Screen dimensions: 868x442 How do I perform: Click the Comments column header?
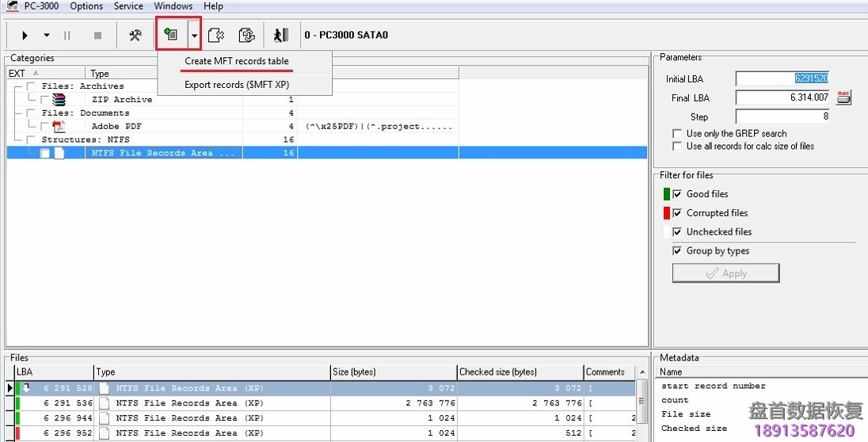tap(609, 372)
